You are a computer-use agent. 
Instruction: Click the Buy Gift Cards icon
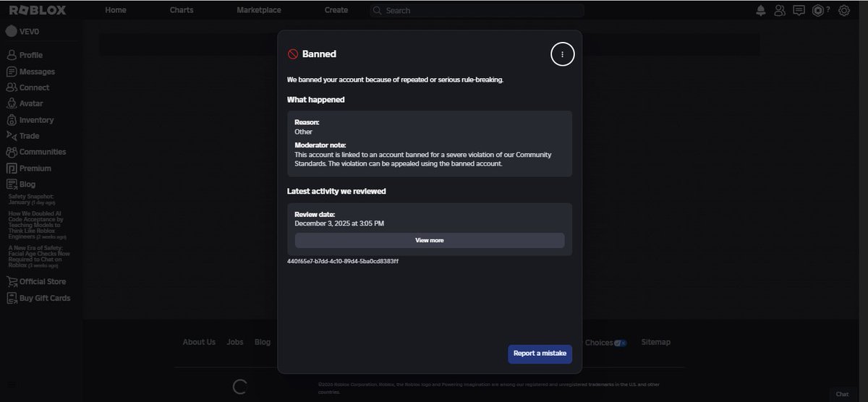(x=12, y=298)
